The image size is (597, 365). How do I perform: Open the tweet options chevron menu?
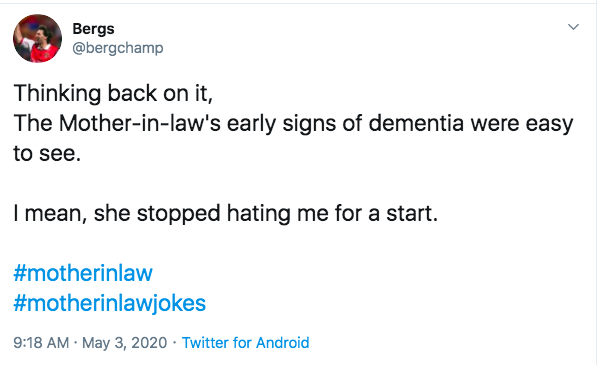click(x=573, y=27)
